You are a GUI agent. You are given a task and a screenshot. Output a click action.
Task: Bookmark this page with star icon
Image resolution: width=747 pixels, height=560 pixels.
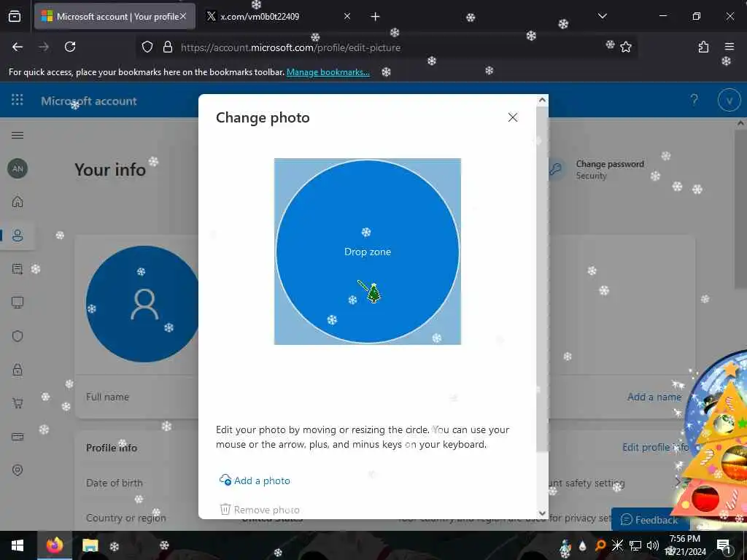[x=625, y=47]
